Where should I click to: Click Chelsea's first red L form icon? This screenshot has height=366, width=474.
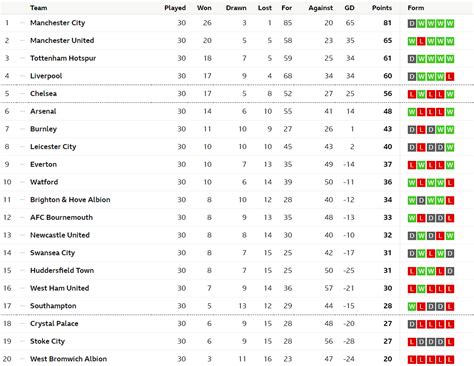[412, 94]
